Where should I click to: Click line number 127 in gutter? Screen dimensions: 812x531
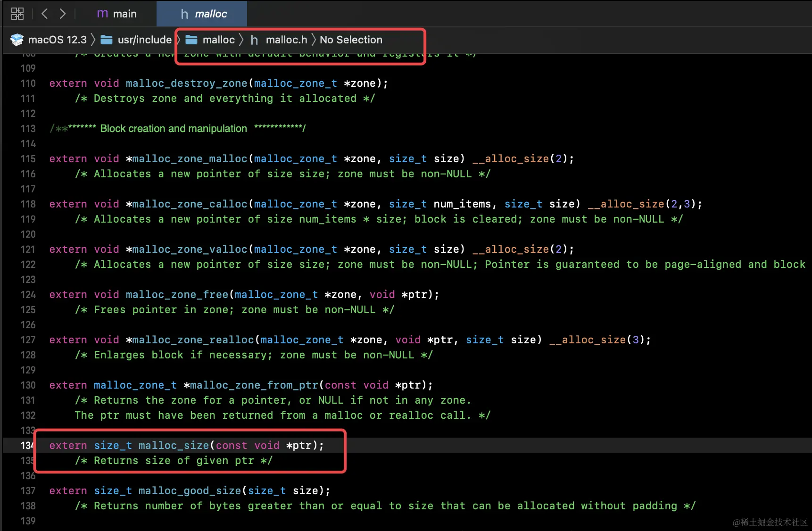tap(28, 340)
